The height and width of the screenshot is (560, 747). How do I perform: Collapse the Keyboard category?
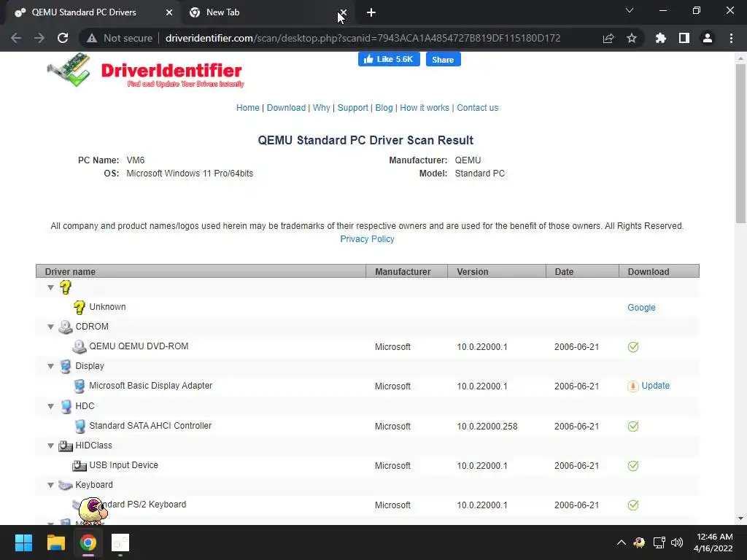[x=50, y=485]
